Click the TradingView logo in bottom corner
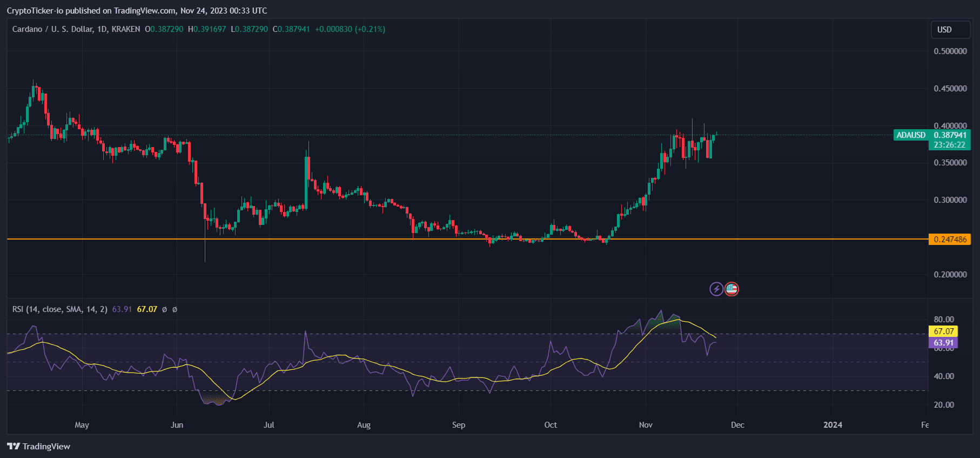Screen dimensions: 980x458 (x=39, y=446)
